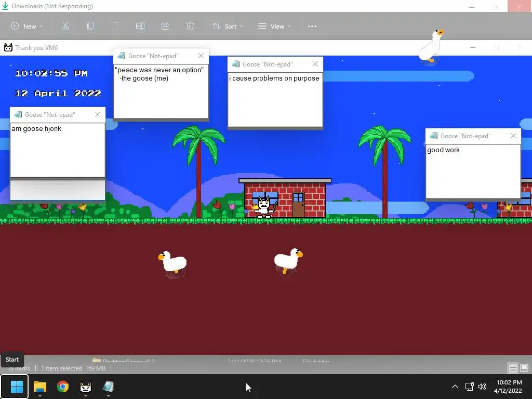Click the "12 April 2022" date text

tap(58, 94)
